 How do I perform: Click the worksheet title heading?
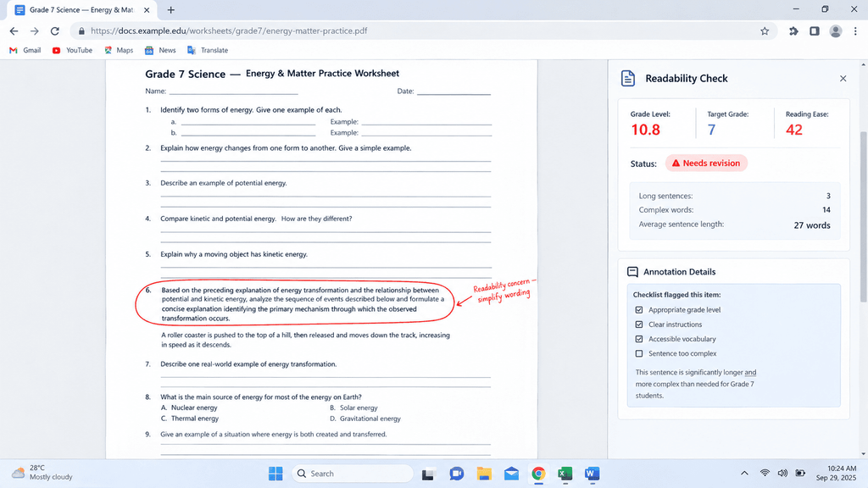[x=272, y=74]
